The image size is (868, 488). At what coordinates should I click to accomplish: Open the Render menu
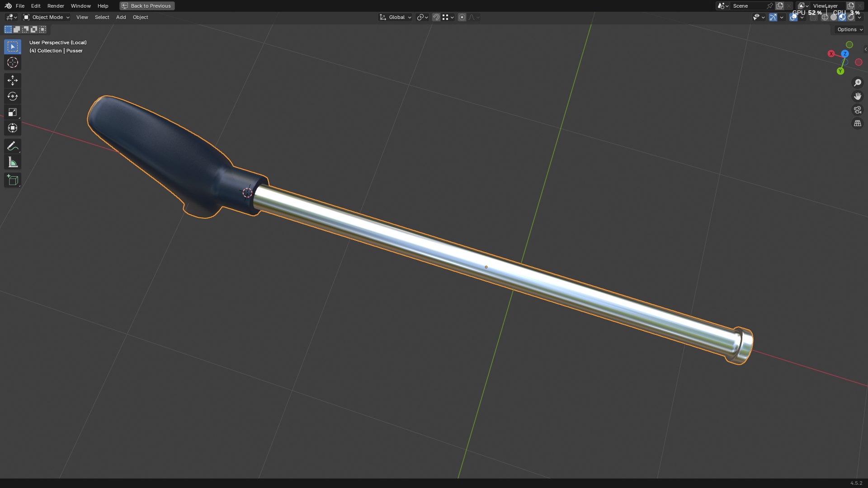(56, 6)
